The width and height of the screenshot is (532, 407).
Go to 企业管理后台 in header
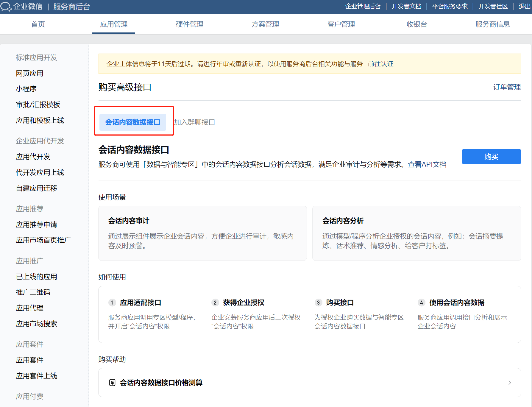[363, 7]
